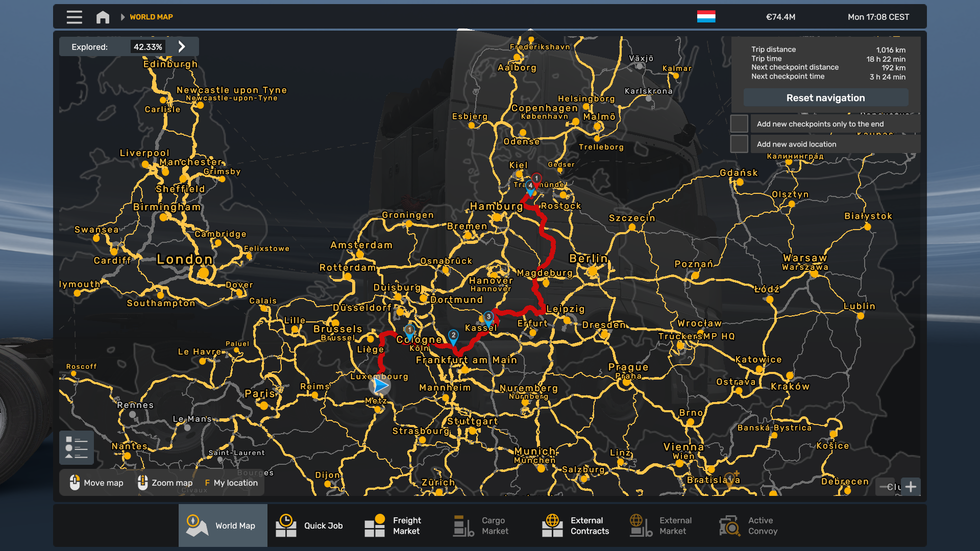Click checkpoint marker 2 near Cologne
This screenshot has width=980, height=551.
(x=453, y=336)
